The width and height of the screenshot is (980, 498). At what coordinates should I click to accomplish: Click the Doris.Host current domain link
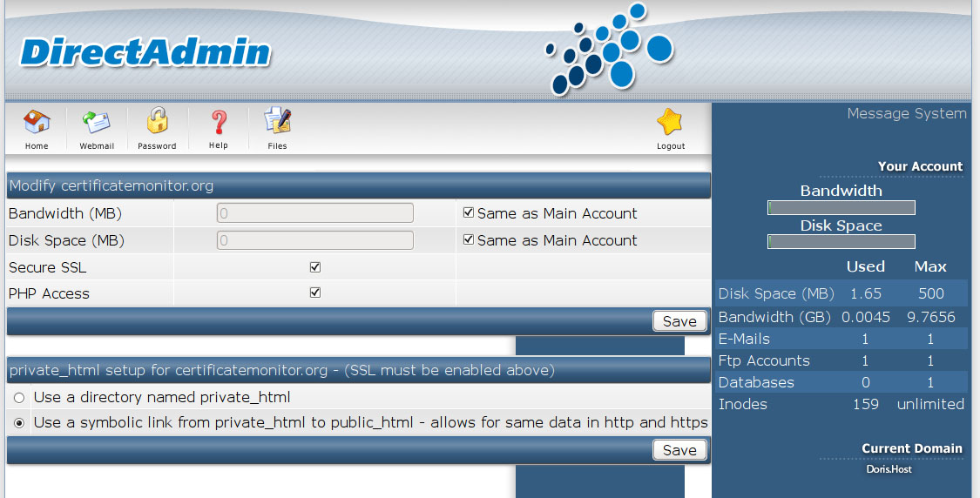pos(889,469)
